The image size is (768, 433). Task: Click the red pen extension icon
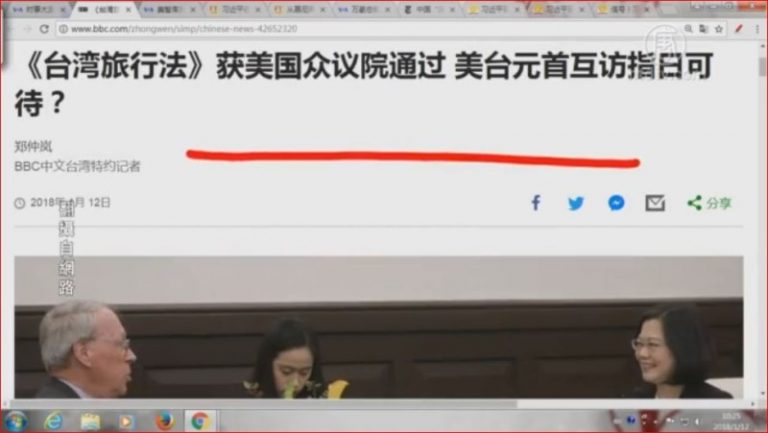click(739, 29)
